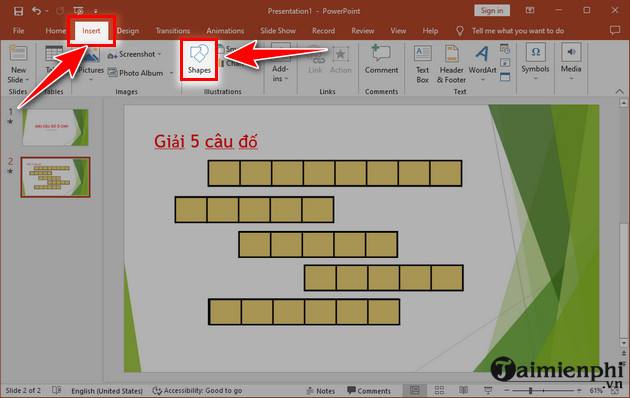The height and width of the screenshot is (398, 630).
Task: Switch to Normal view
Action: tap(415, 390)
